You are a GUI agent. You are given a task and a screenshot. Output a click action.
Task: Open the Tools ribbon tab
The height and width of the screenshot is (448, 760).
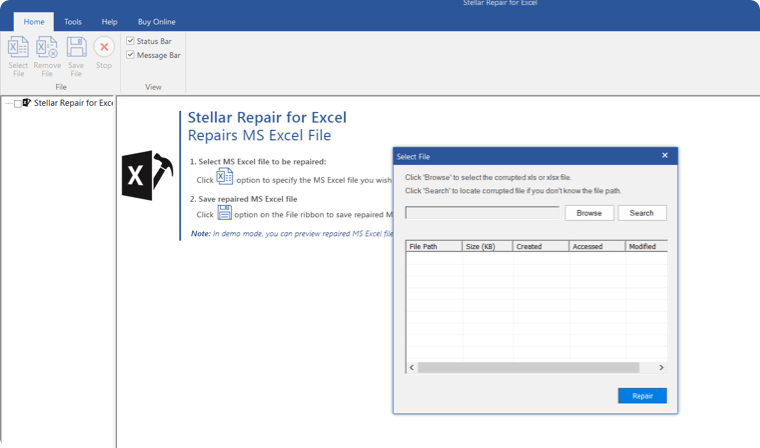(x=73, y=21)
